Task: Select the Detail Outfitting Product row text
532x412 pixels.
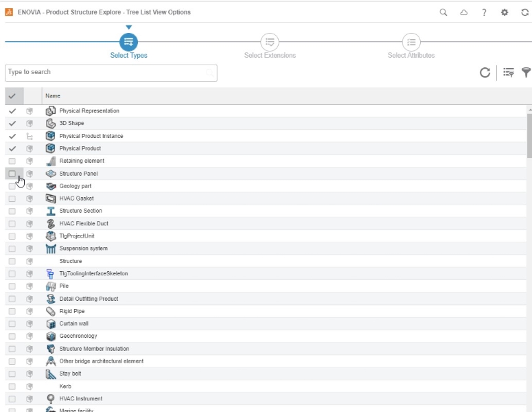Action: pos(89,299)
